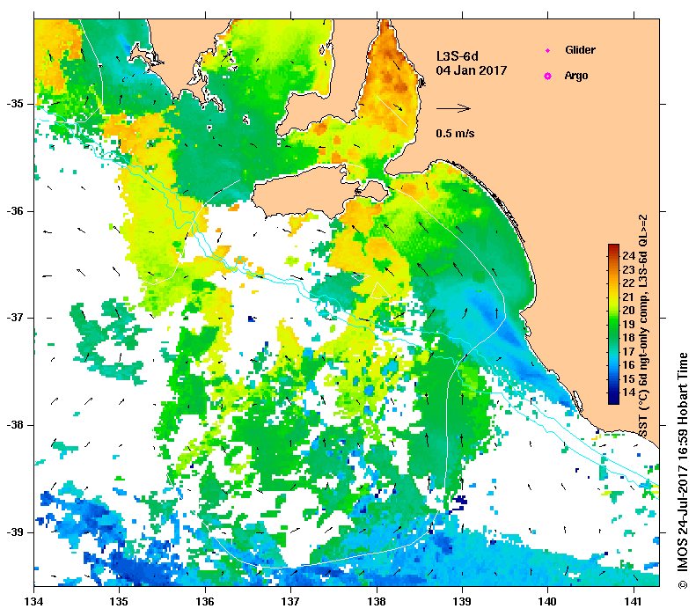Screen dimensions: 696x616
Task: Click longitude label 138
Action: pyautogui.click(x=377, y=602)
